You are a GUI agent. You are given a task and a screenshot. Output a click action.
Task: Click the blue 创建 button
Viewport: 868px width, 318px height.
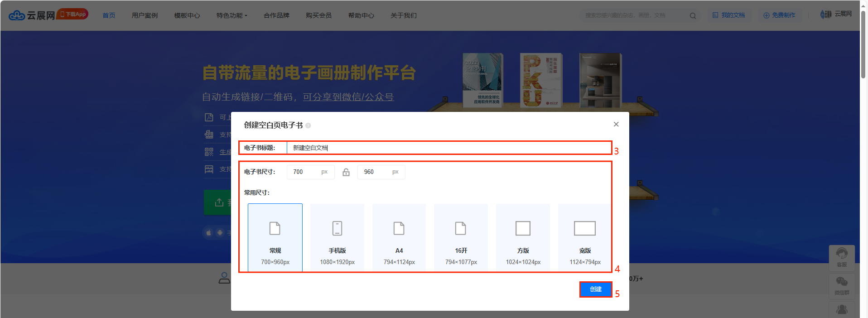click(595, 289)
